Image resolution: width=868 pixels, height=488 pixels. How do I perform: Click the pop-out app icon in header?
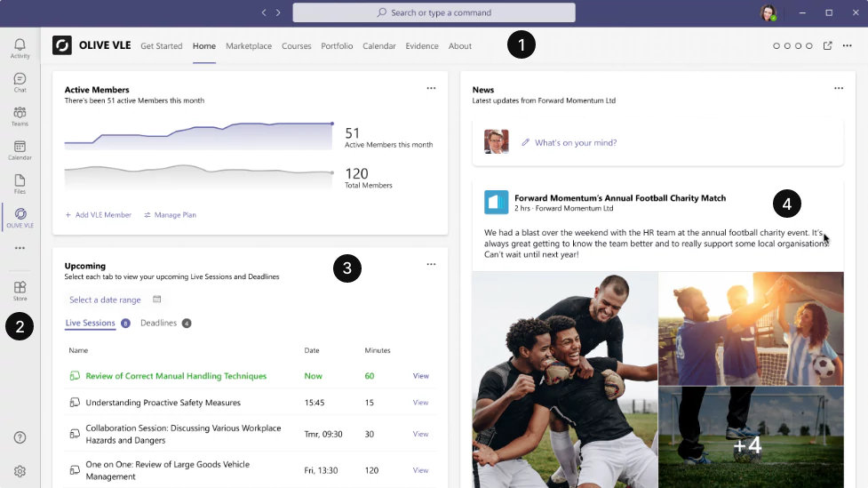(828, 46)
